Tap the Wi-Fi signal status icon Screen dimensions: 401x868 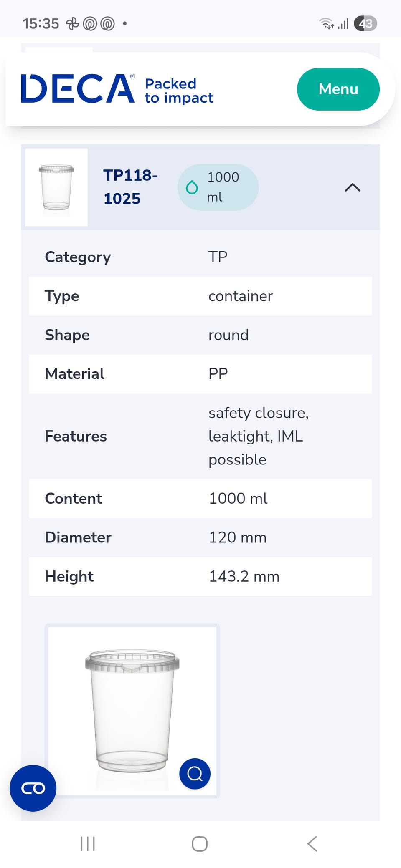pyautogui.click(x=327, y=24)
